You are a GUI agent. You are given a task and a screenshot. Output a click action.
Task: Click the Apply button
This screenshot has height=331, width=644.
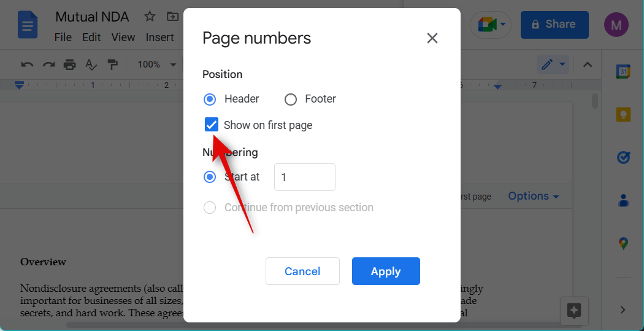[386, 271]
